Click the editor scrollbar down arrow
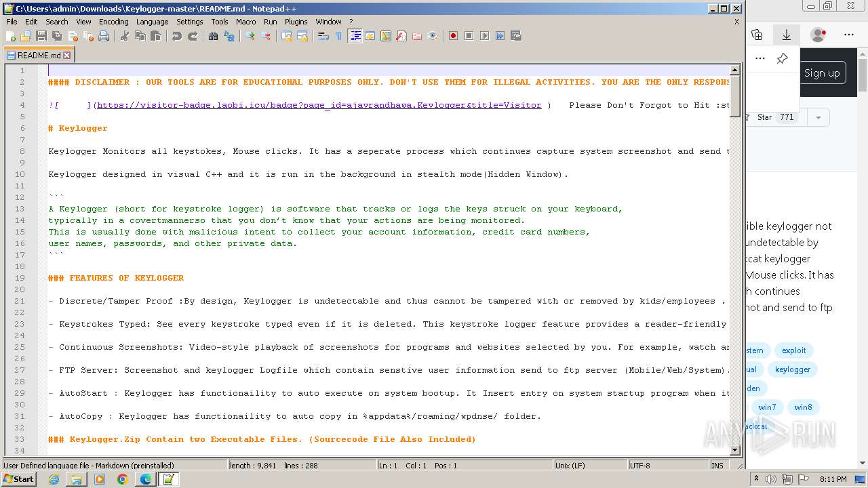Screen dimensions: 868x488 pos(734,450)
